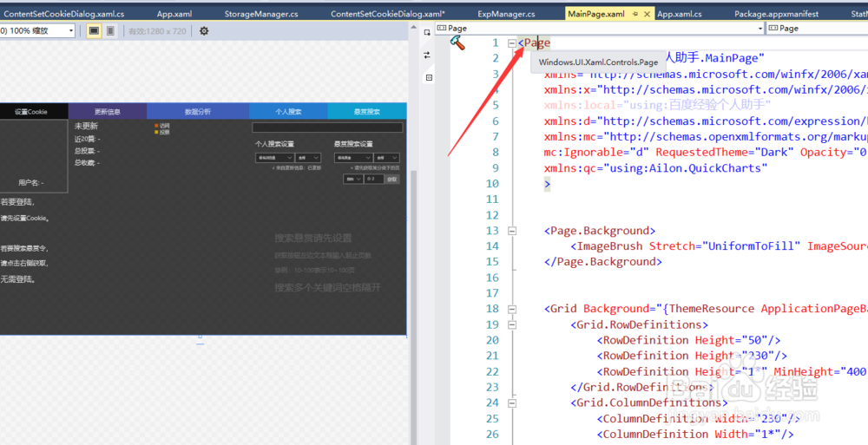This screenshot has width=868, height=445.
Task: Click </Page.Background> on line 15
Action: coord(603,262)
